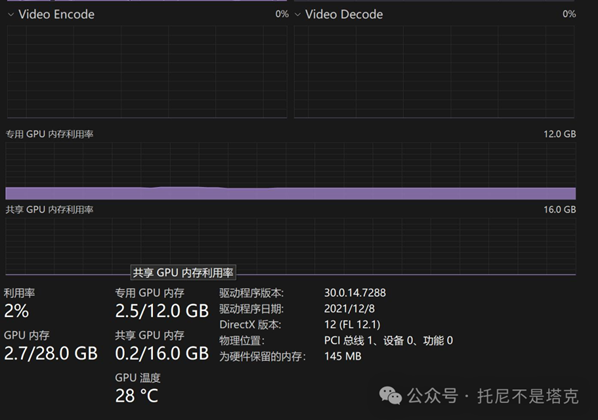
Task: Click the 共享 GPU 内存利用率 tooltip
Action: pyautogui.click(x=183, y=273)
